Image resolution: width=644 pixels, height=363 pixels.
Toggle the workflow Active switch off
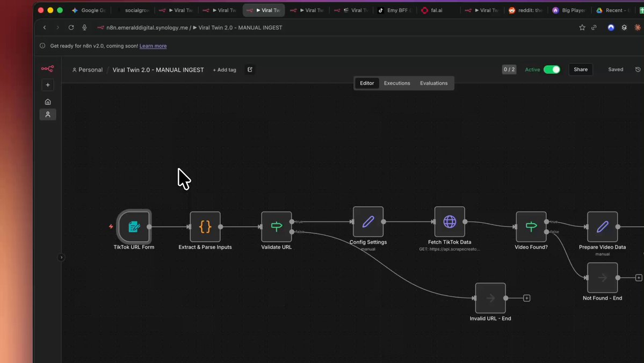[552, 69]
